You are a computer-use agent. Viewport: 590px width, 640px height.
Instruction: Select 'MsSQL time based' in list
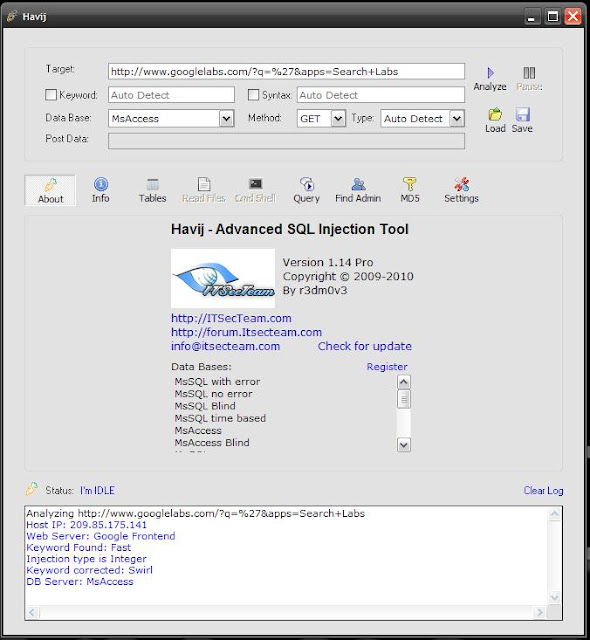(x=220, y=418)
